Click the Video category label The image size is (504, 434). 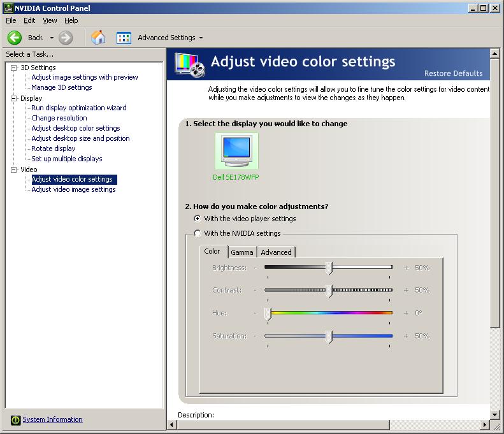29,170
